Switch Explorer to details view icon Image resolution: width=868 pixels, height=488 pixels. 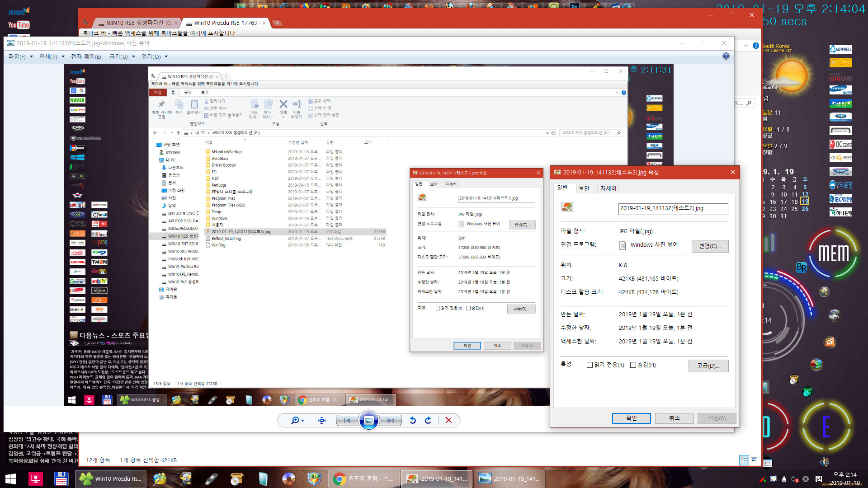click(744, 460)
